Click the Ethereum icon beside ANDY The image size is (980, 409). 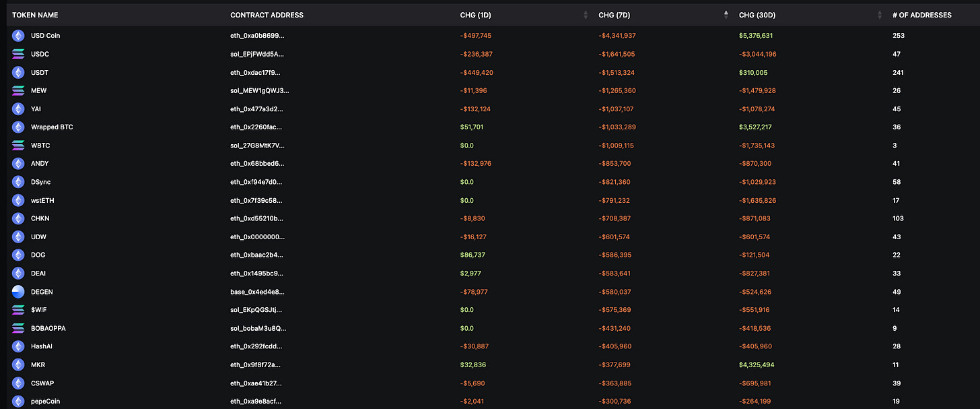18,164
